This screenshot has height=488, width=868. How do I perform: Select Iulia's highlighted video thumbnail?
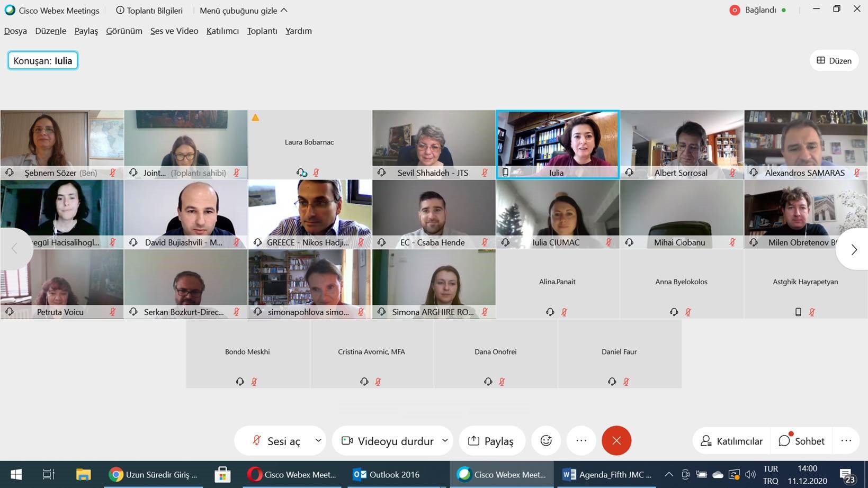pos(557,144)
